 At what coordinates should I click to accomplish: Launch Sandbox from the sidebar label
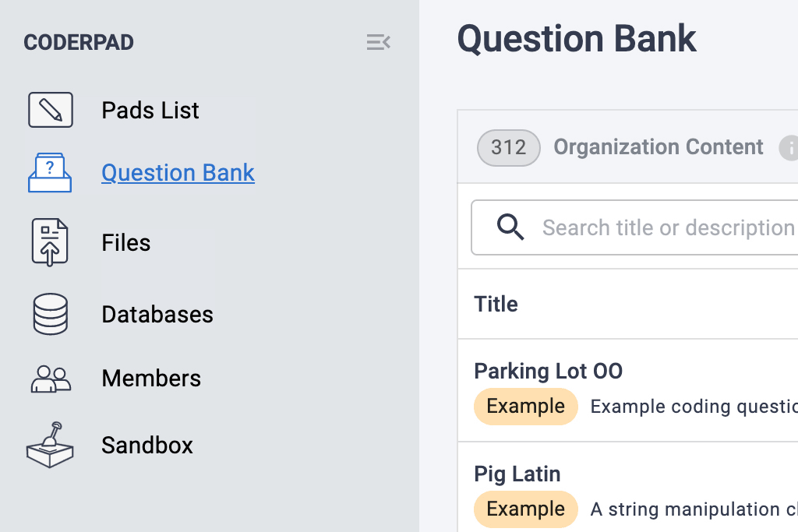coord(147,446)
